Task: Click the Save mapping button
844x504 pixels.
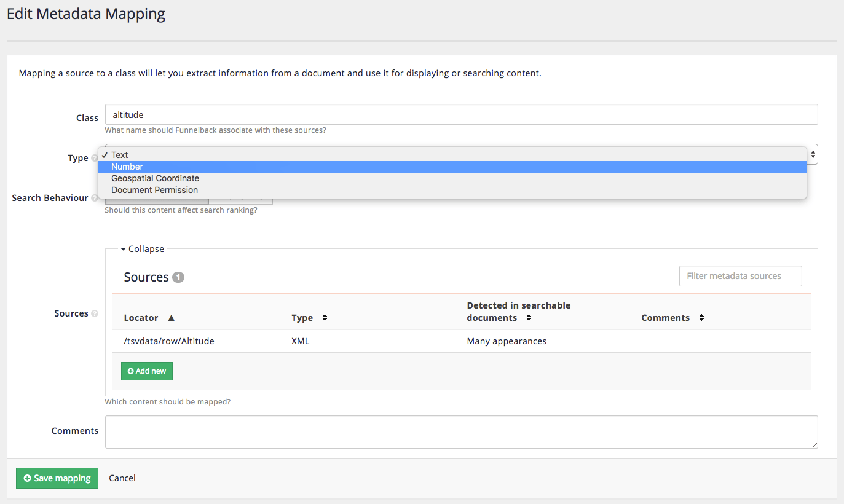Action: click(x=57, y=478)
